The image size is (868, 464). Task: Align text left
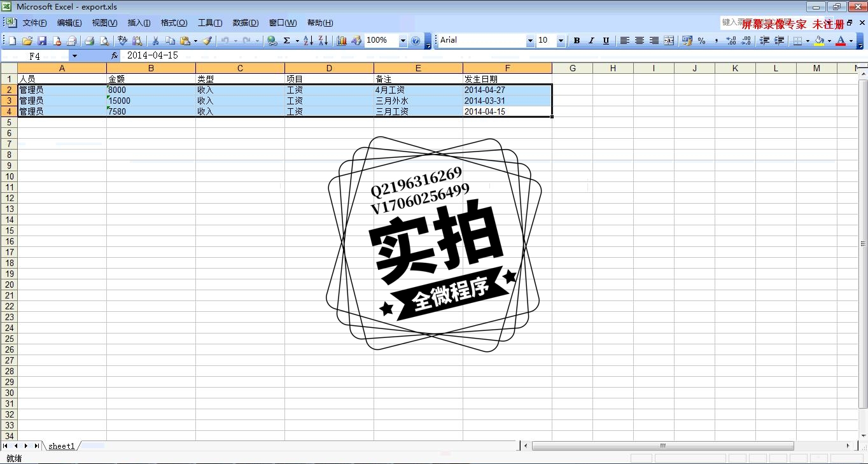(625, 41)
